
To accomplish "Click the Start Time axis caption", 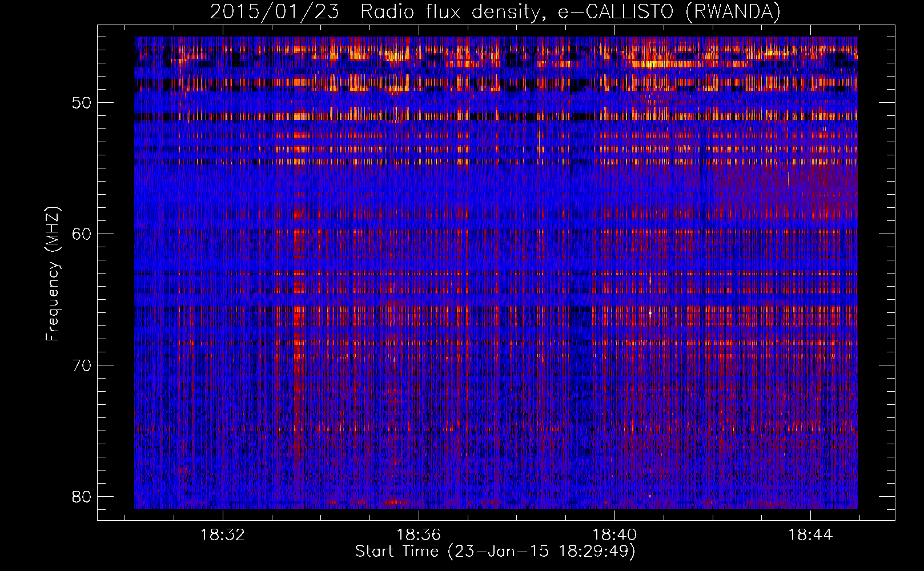I will coord(397,552).
